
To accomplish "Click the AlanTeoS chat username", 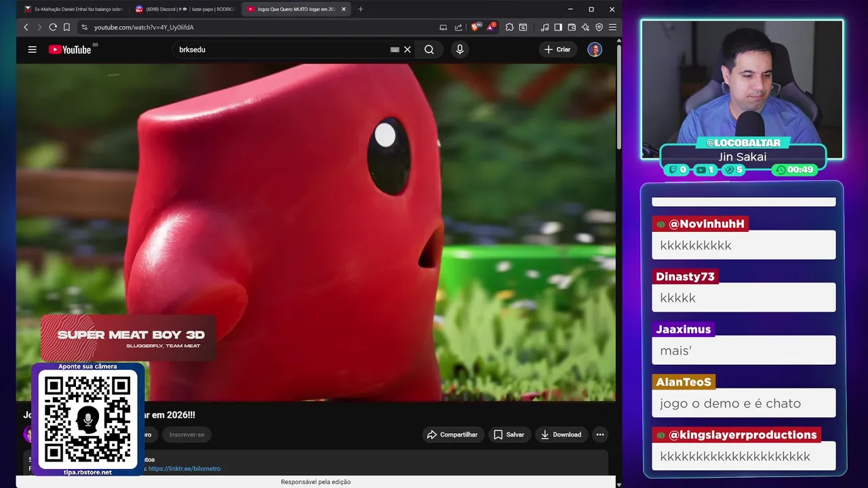I will click(x=684, y=382).
